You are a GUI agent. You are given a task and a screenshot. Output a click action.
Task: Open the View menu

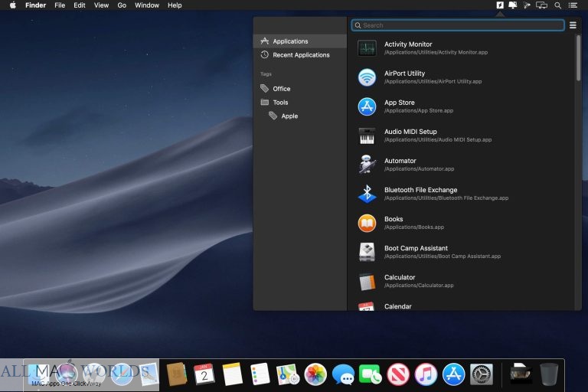pos(101,5)
